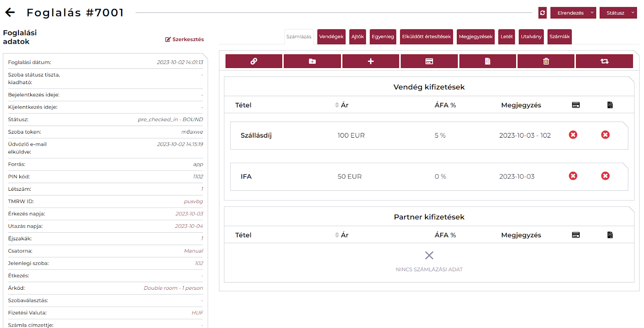Click the swap arrows toolbar icon
Image resolution: width=644 pixels, height=328 pixels.
coord(604,61)
